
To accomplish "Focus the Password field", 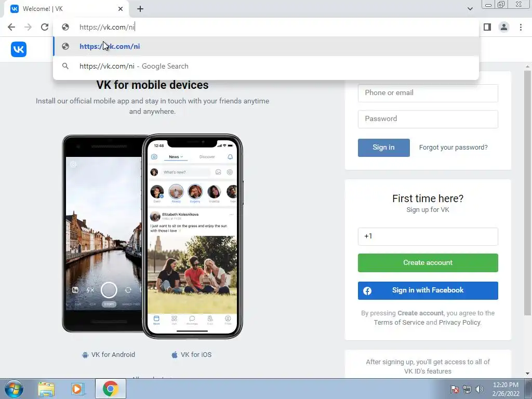I will [428, 119].
